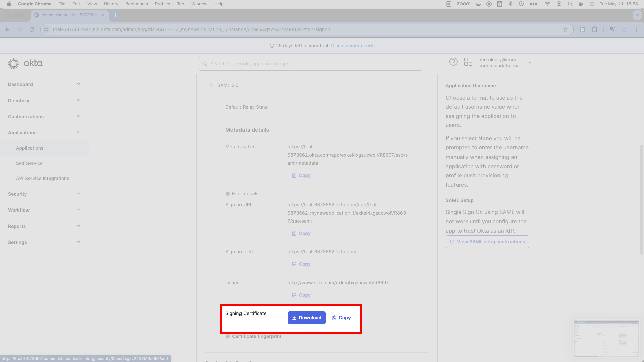The height and width of the screenshot is (362, 644).
Task: Focus the people, apps and groups search field
Action: point(310,64)
